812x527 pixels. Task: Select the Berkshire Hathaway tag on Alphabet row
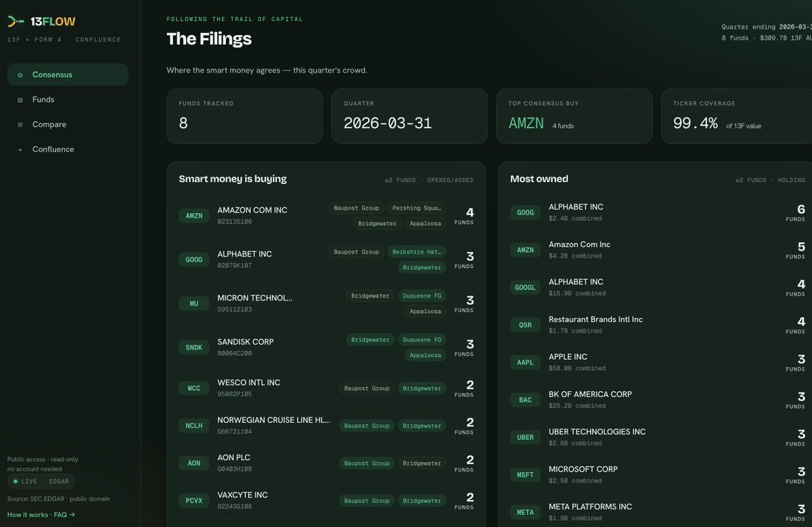coord(416,252)
